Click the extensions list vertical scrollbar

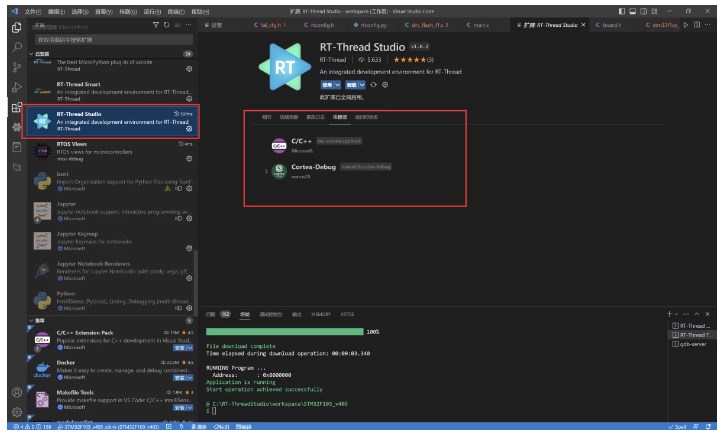pos(196,282)
